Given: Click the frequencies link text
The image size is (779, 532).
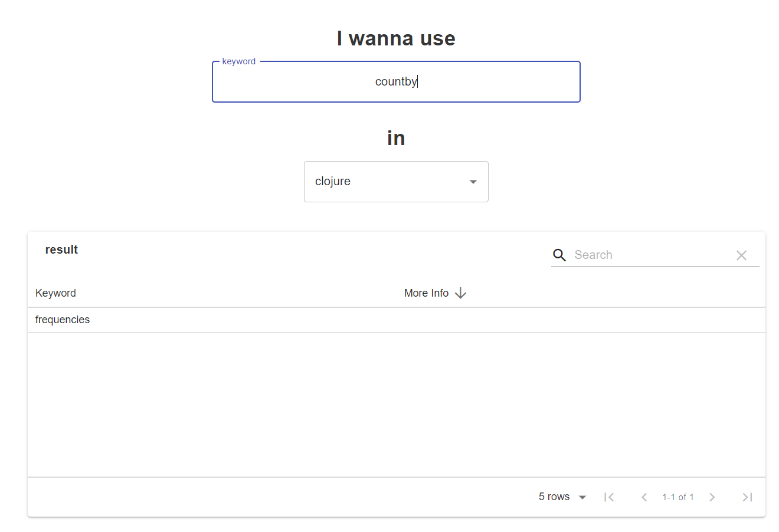Looking at the screenshot, I should 62,320.
